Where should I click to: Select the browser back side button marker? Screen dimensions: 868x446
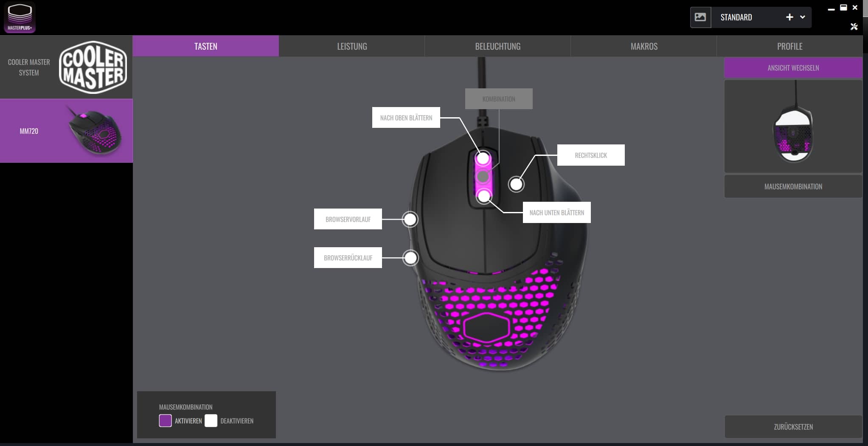pos(410,258)
